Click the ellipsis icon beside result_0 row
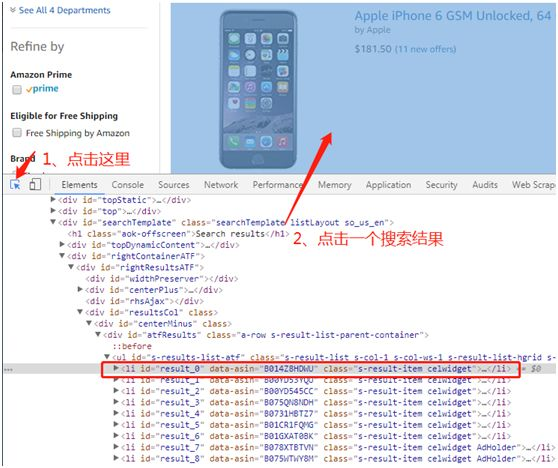 [x=8, y=369]
